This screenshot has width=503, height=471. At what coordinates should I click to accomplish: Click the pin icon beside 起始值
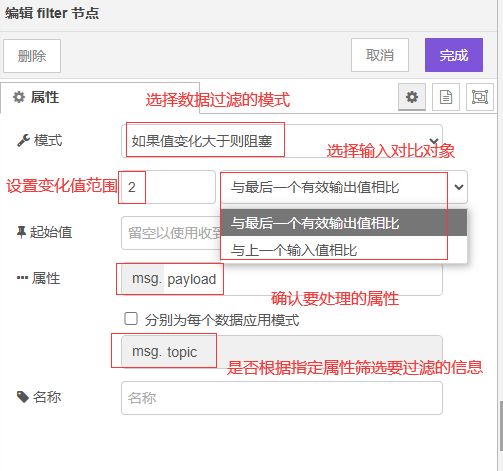21,232
